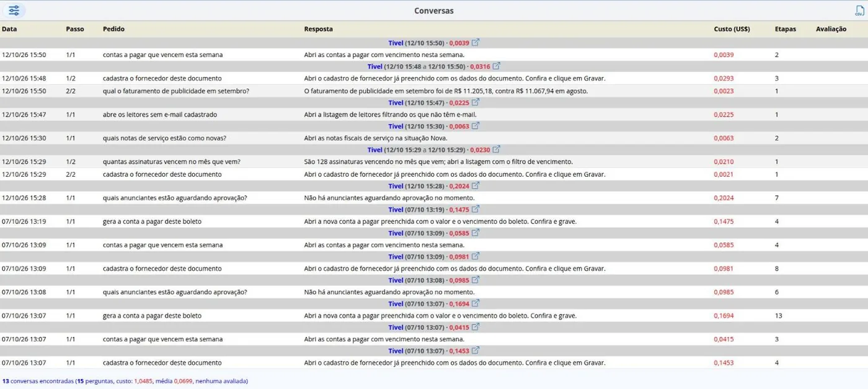Open link icon of conversation header costing 0,0585
The height and width of the screenshot is (389, 868).
point(476,233)
